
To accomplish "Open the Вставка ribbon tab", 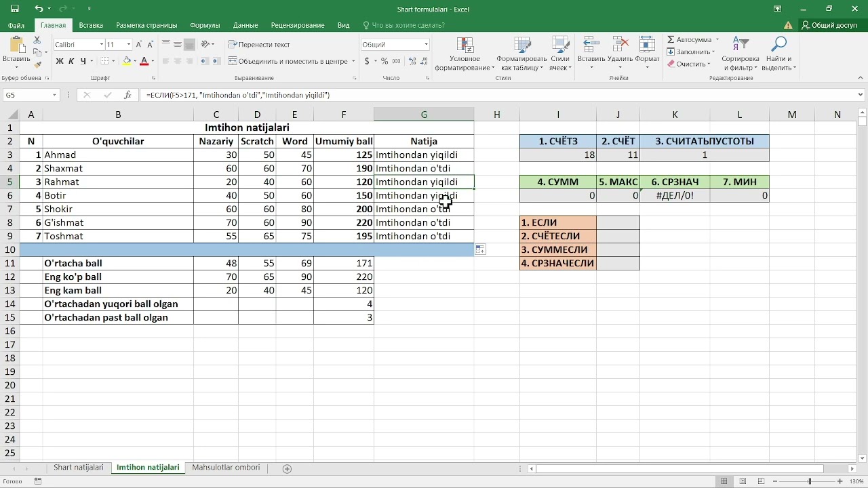I will pos(91,25).
